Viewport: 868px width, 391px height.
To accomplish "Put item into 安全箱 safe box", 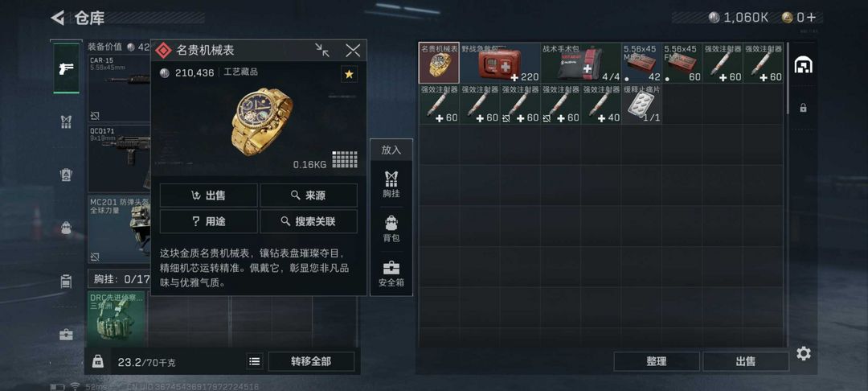I will 391,274.
